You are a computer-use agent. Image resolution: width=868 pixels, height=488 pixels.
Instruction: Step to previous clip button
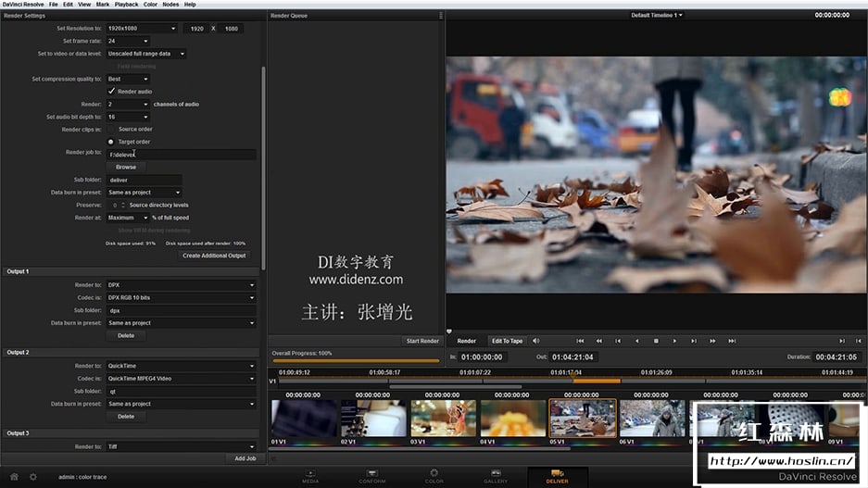pos(618,341)
